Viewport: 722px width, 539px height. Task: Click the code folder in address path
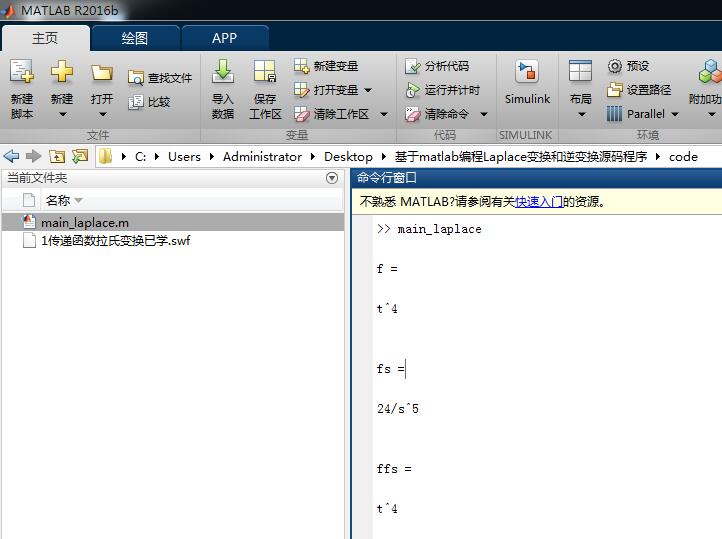coord(683,157)
